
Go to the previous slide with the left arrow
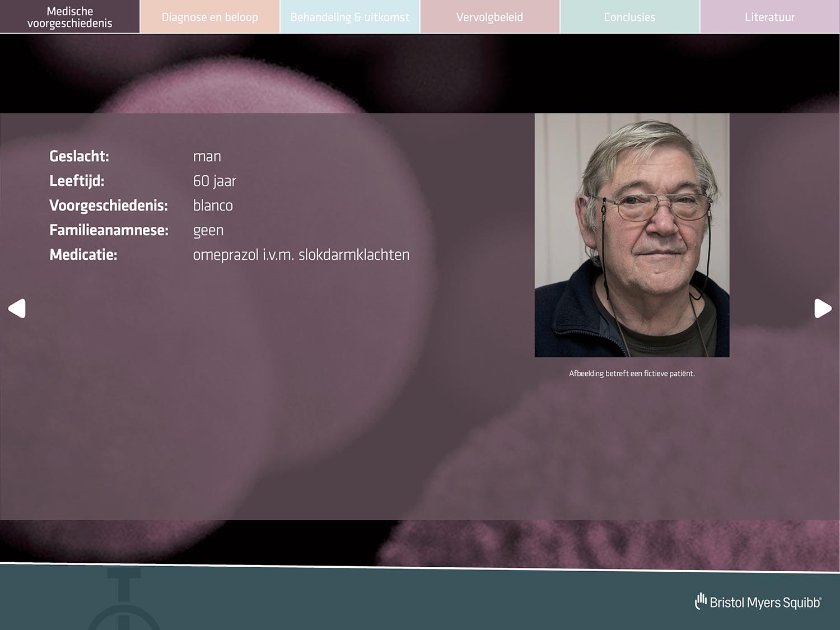tap(17, 308)
